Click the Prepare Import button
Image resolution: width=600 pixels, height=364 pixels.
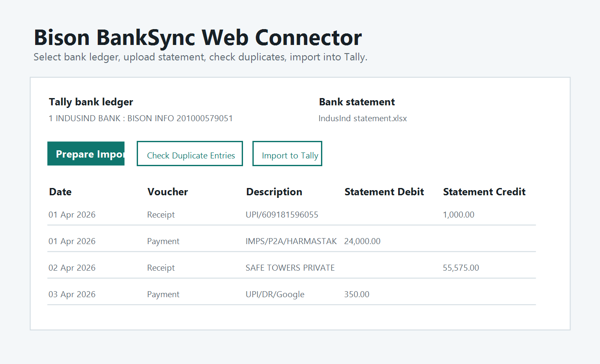86,154
